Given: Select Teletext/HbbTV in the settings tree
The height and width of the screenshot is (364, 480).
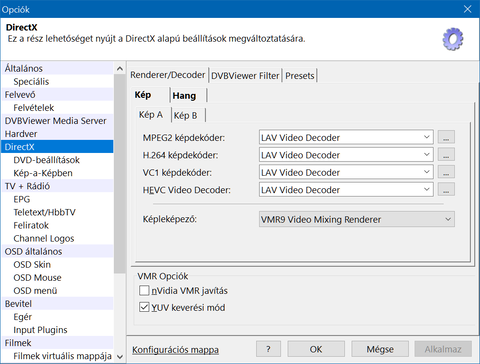Looking at the screenshot, I should click(44, 212).
